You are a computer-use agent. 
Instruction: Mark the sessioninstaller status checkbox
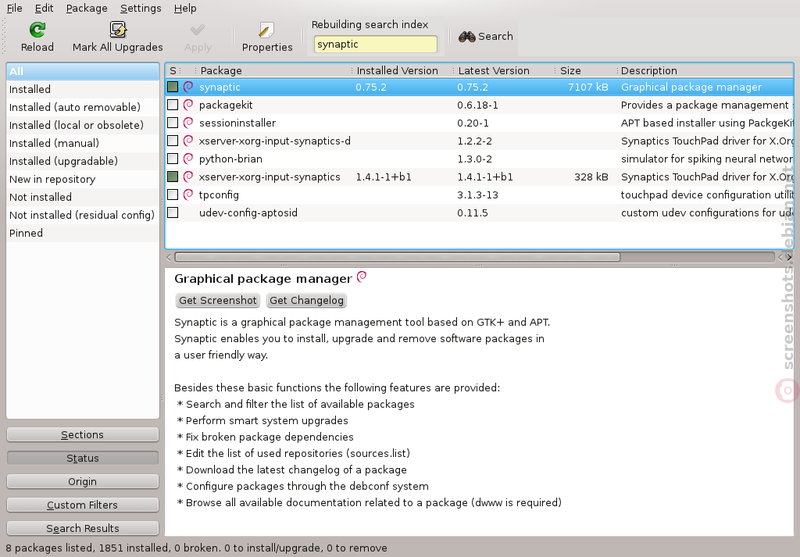(173, 122)
